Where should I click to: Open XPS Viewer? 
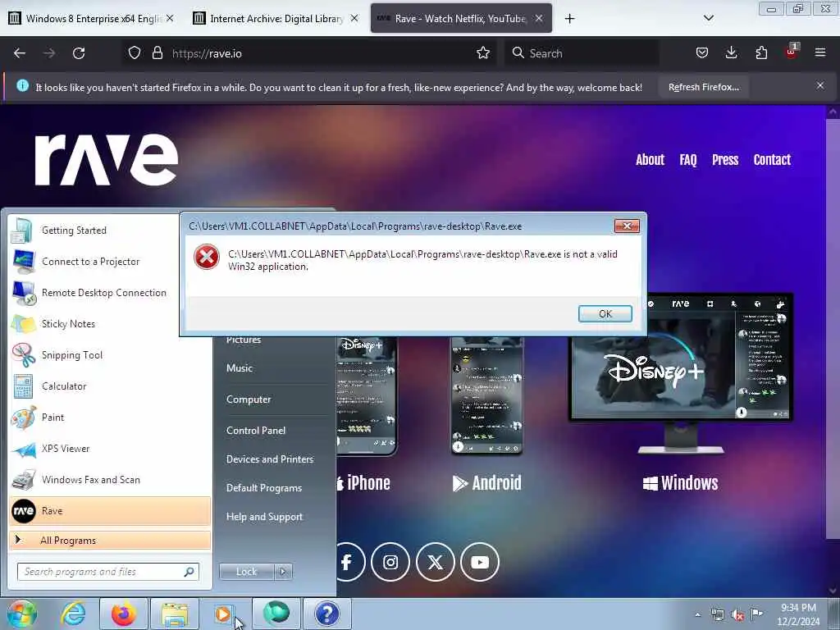pos(110,449)
